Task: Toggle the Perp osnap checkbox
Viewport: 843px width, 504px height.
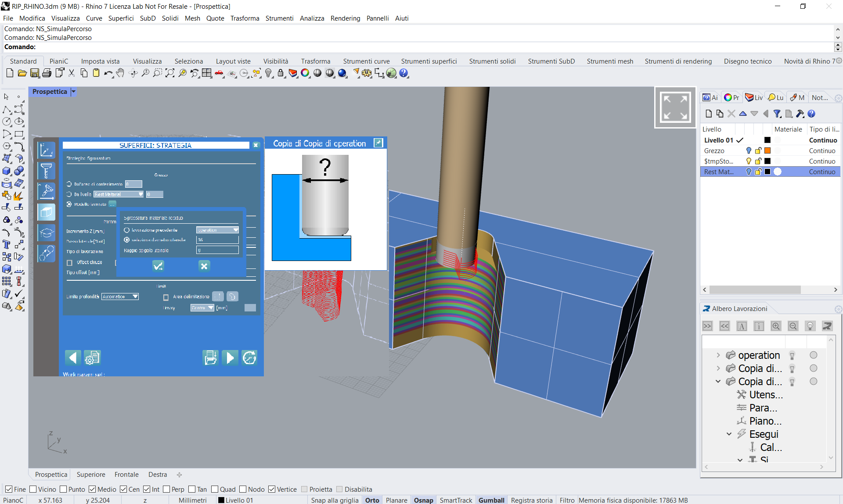Action: point(166,489)
